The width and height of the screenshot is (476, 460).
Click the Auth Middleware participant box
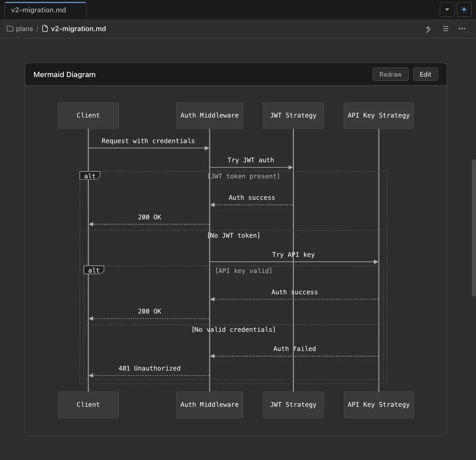(x=209, y=115)
